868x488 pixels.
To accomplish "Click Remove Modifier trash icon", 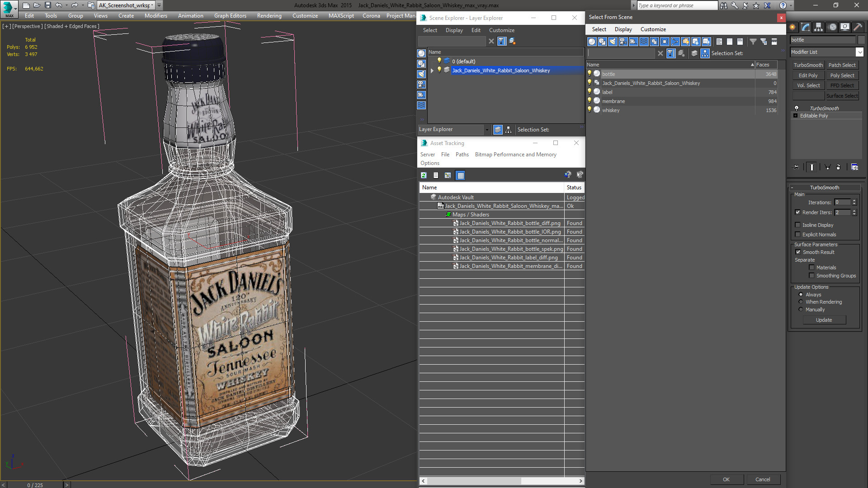I will pos(839,167).
